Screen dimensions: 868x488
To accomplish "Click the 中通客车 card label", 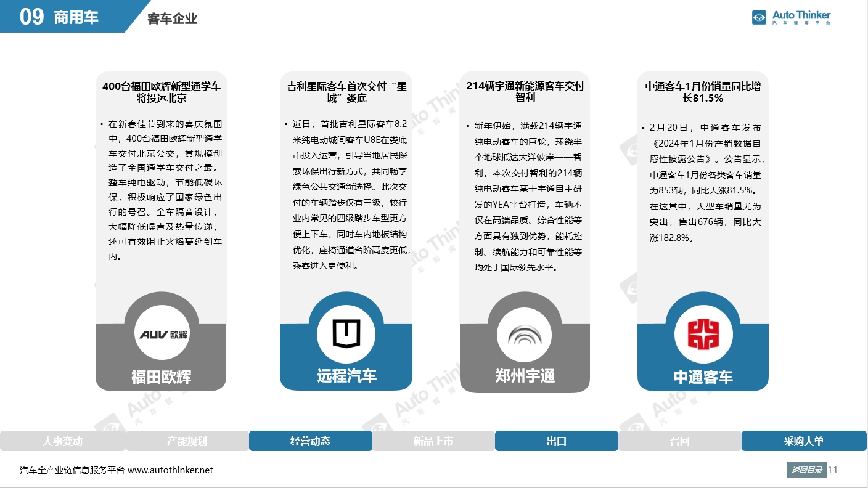I will (x=703, y=376).
